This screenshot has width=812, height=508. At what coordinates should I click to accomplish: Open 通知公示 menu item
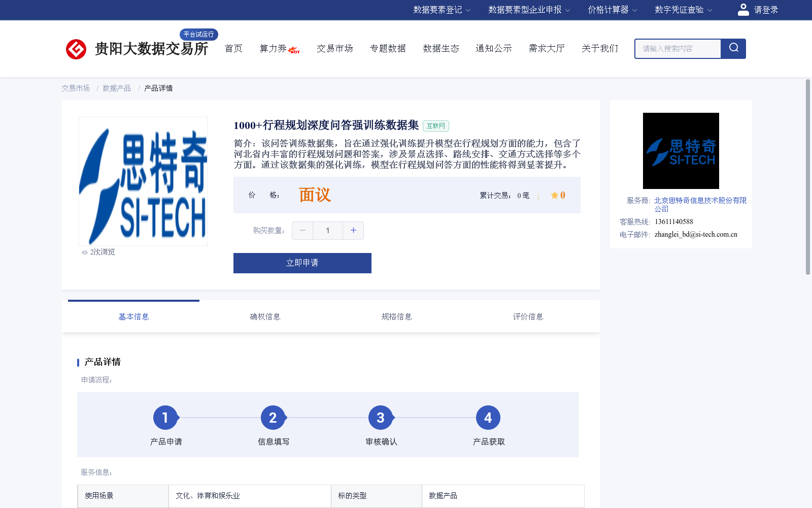coord(494,49)
